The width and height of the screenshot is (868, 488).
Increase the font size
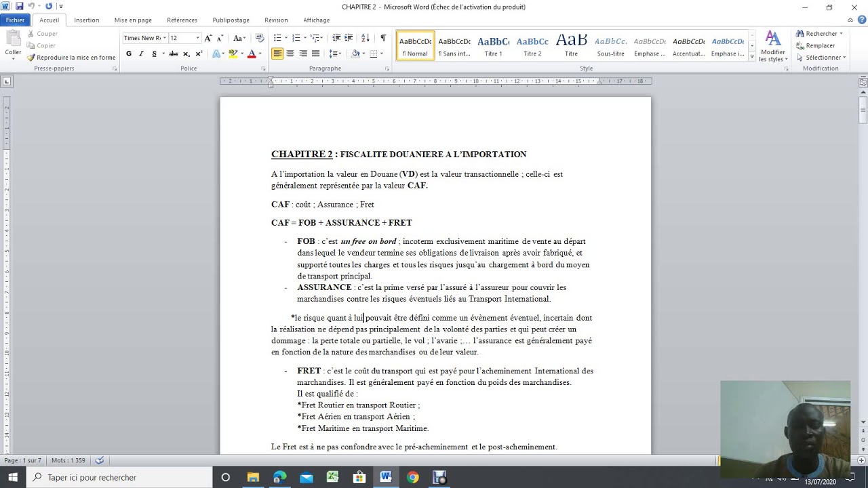click(208, 38)
